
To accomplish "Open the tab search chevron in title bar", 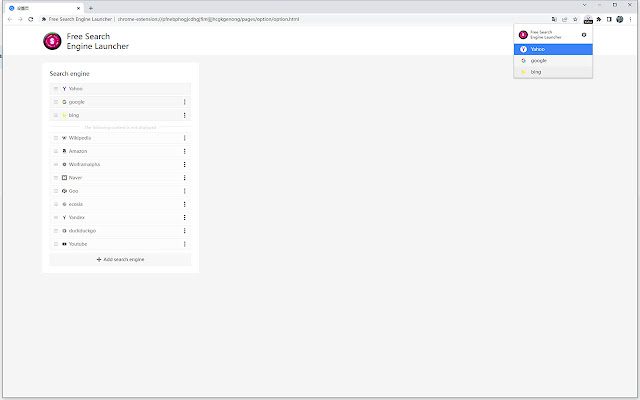I will [584, 5].
